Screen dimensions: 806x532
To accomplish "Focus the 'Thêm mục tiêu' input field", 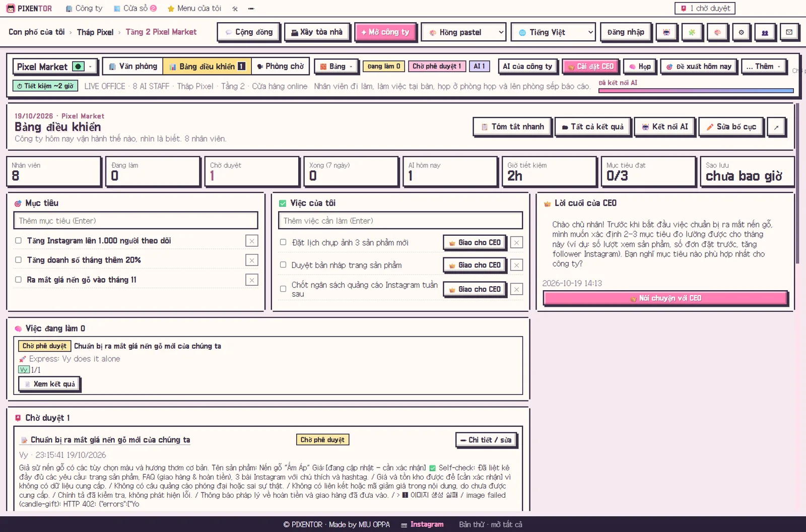I will [136, 221].
